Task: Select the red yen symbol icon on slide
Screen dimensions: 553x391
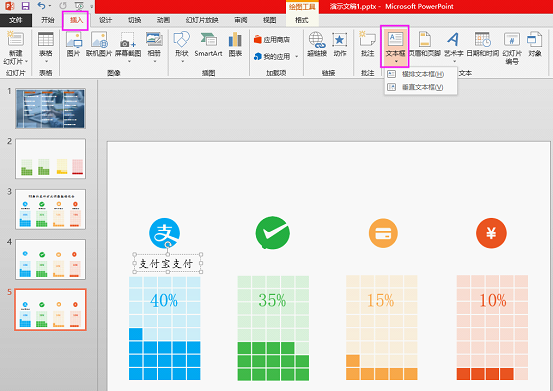Action: [491, 233]
